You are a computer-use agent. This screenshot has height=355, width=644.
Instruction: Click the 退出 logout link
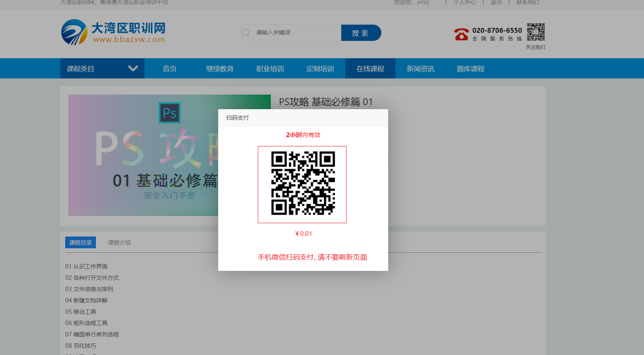pos(496,2)
